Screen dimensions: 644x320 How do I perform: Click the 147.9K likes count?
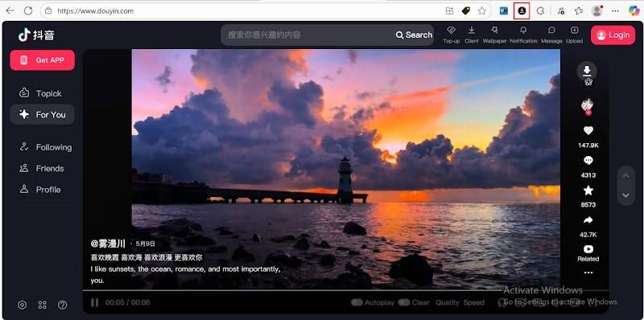[x=588, y=146]
